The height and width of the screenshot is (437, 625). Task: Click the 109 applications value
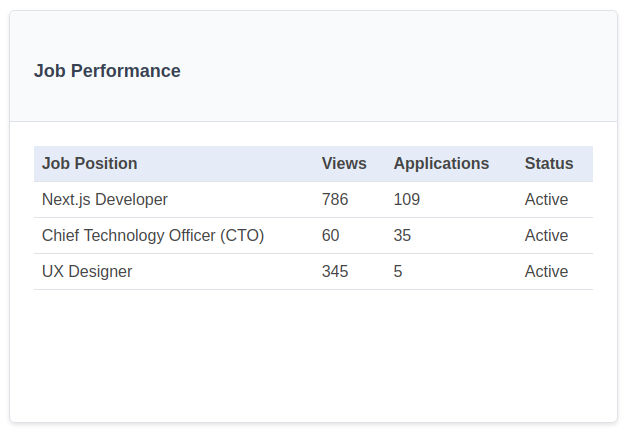407,199
